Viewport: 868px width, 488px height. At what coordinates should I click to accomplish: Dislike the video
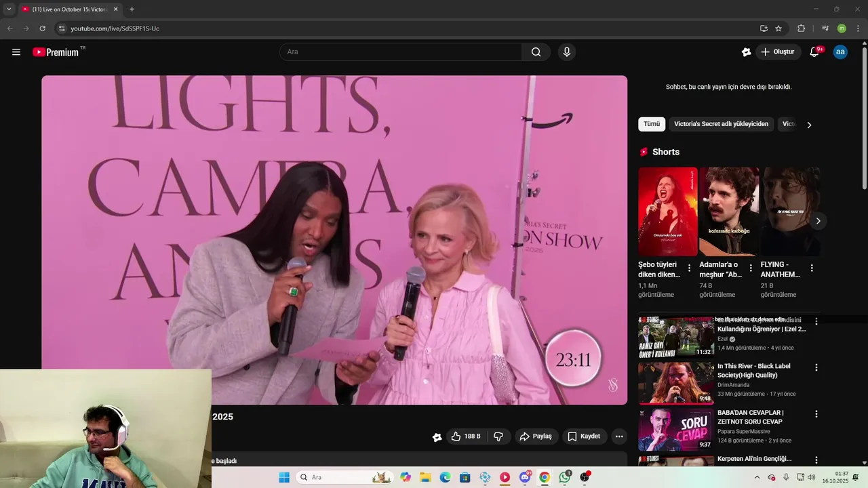tap(498, 436)
